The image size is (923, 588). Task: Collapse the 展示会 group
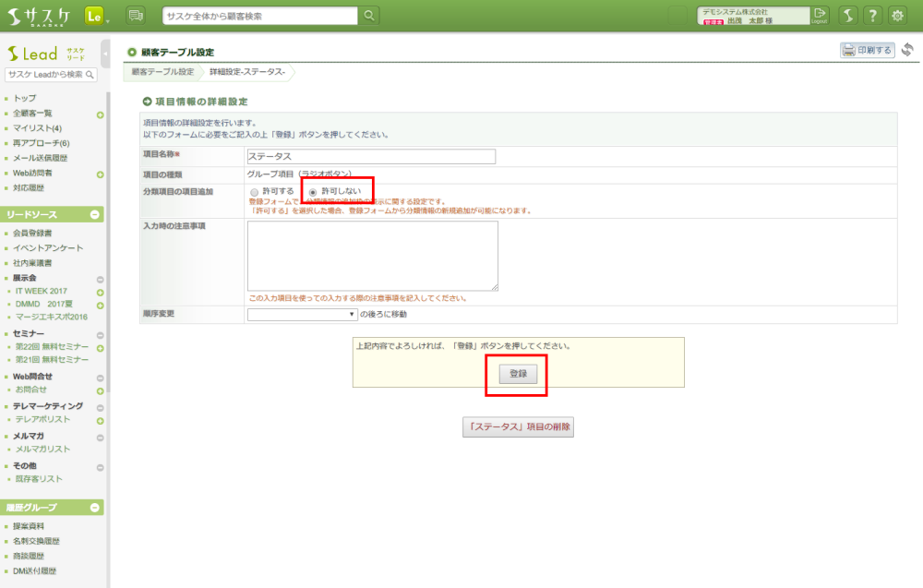point(100,280)
